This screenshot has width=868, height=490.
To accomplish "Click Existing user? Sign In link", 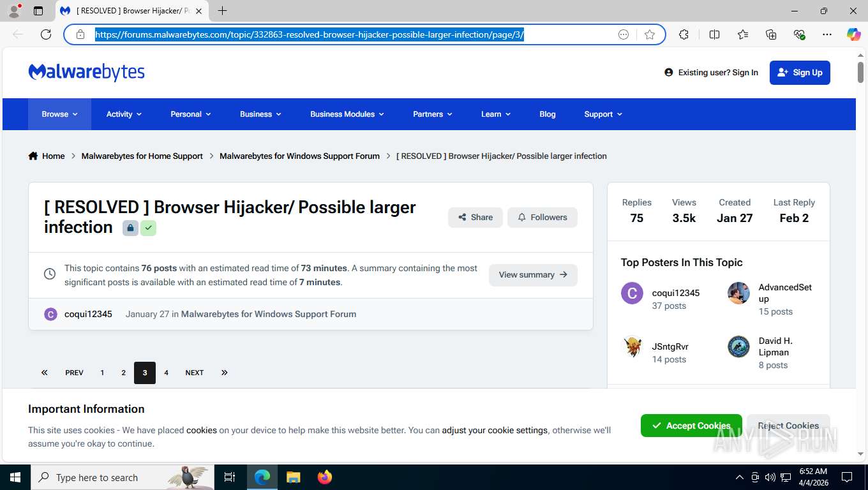I will pyautogui.click(x=712, y=73).
